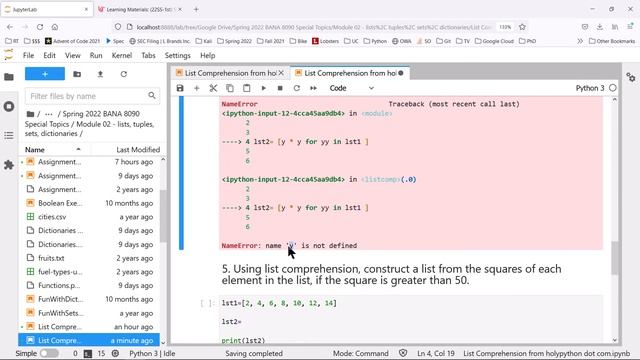This screenshot has width=640, height=360.
Task: Save the notebook with the disk icon
Action: (x=180, y=88)
